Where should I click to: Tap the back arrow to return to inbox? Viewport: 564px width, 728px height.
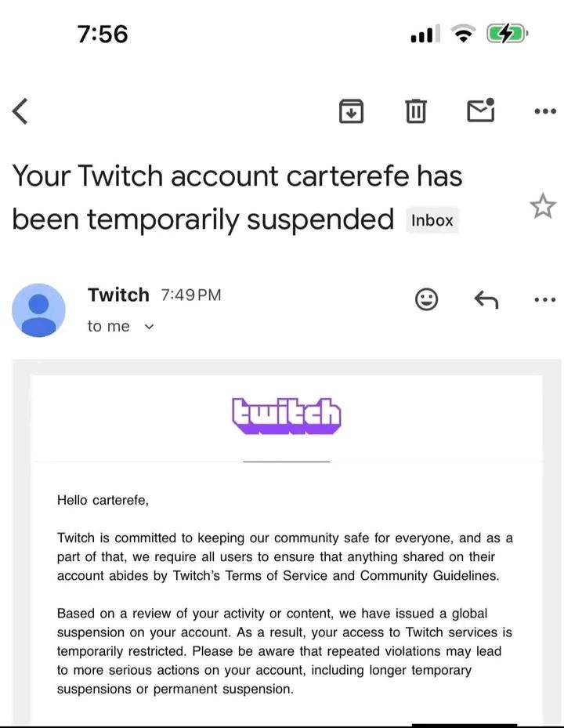(21, 112)
